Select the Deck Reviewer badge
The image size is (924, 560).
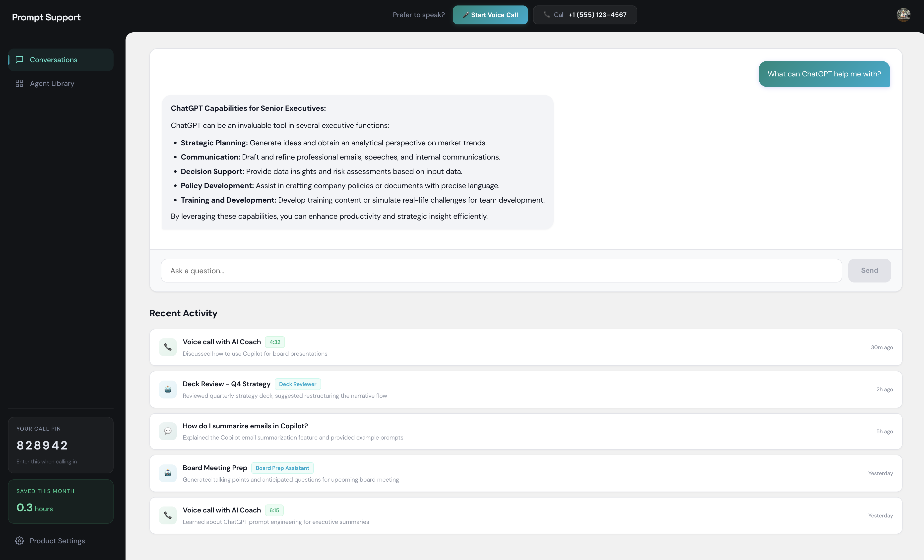(x=297, y=384)
